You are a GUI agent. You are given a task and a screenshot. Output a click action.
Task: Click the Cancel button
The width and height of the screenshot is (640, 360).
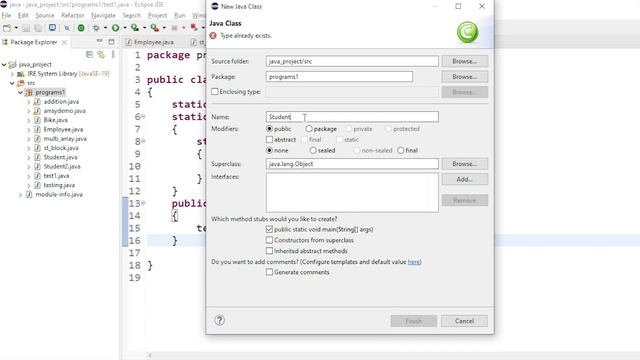(x=464, y=321)
